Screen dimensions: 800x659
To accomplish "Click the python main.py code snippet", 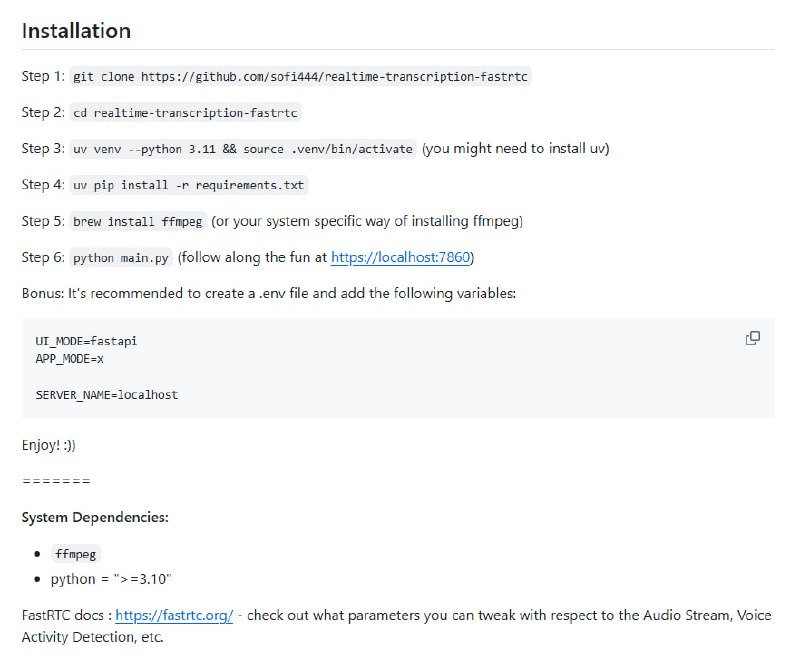I will pyautogui.click(x=121, y=258).
